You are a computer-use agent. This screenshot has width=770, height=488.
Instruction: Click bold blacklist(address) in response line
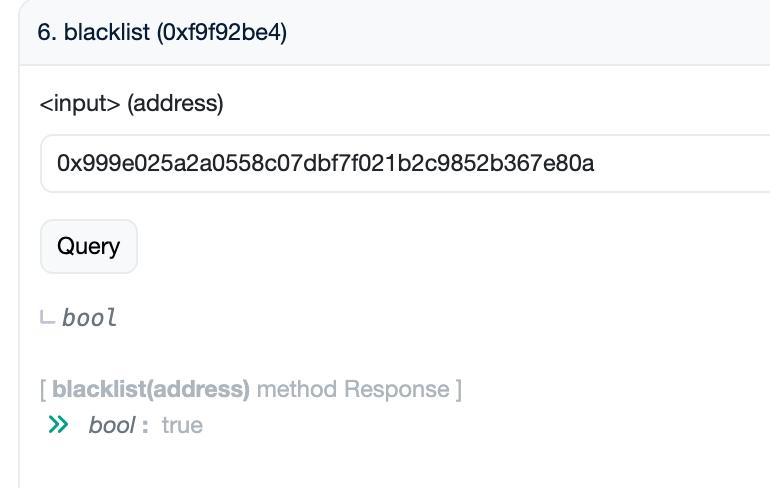point(151,389)
